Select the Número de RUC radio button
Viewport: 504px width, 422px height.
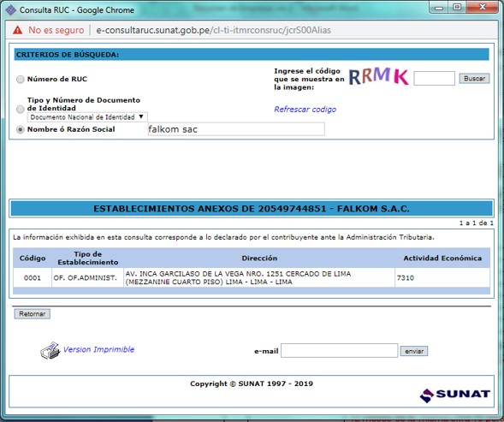click(21, 79)
